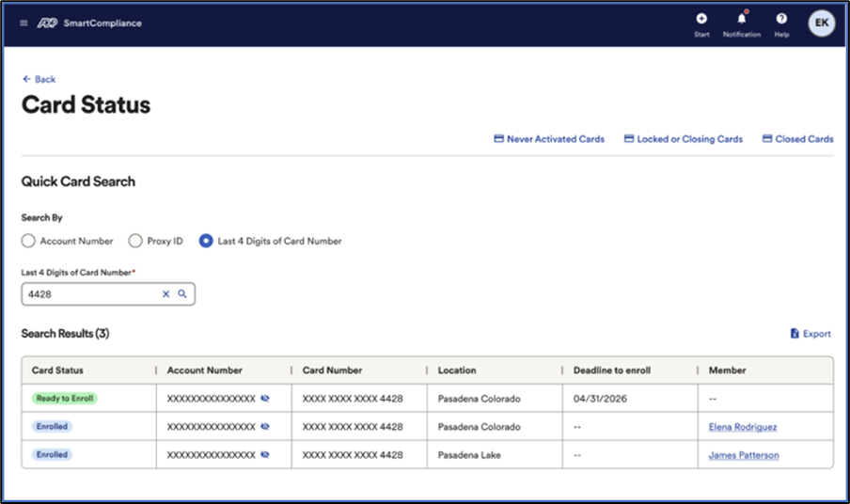Clear the search field with X icon
Viewport: 850px width, 504px height.
pyautogui.click(x=166, y=294)
